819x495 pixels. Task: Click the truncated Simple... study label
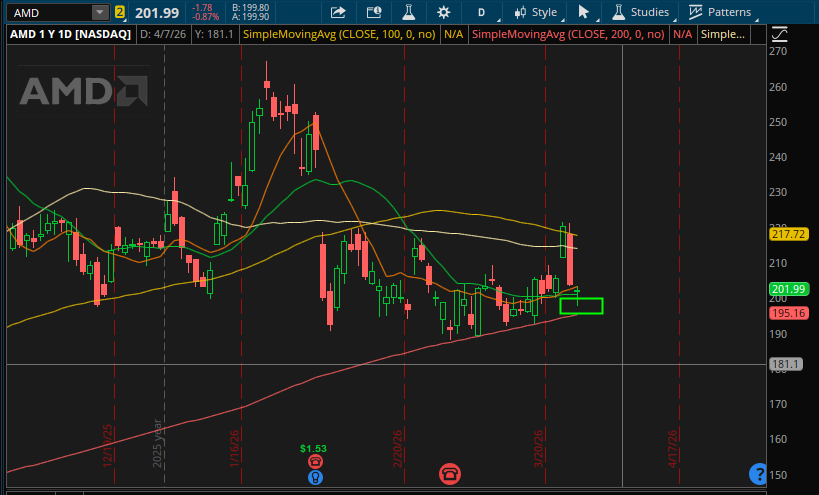pos(723,34)
